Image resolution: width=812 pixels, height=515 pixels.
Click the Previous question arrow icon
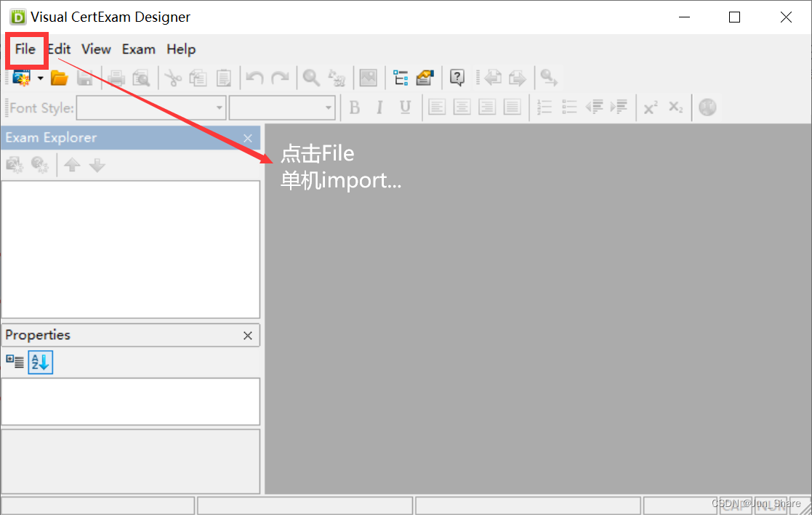(x=492, y=78)
